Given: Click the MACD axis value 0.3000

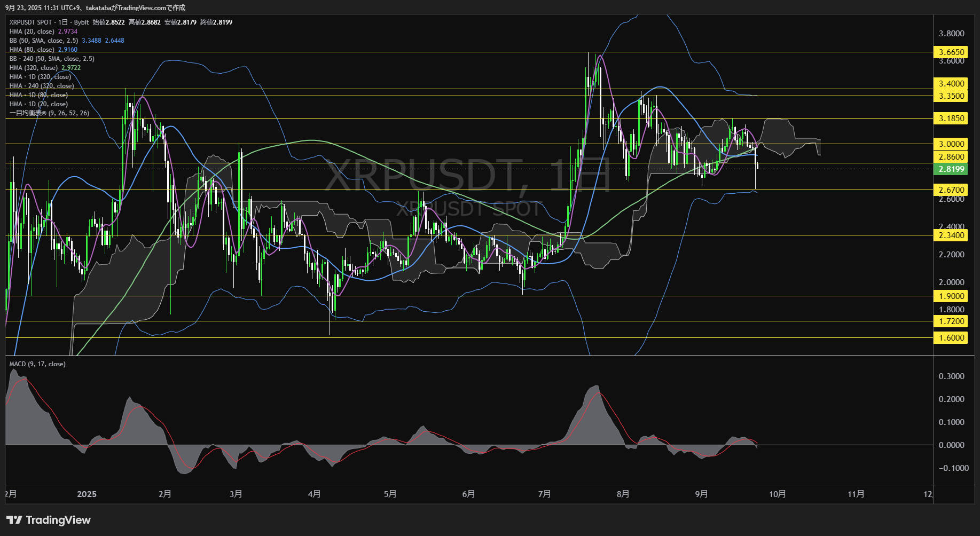Looking at the screenshot, I should [x=952, y=376].
